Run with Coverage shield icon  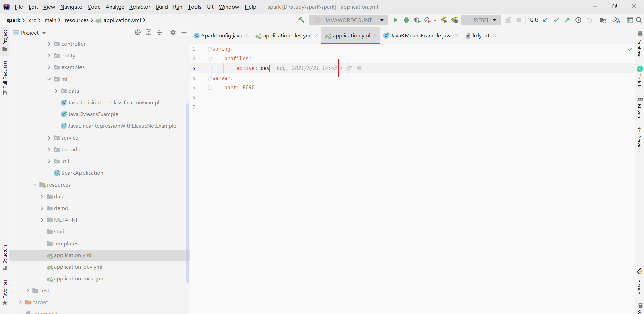click(x=417, y=20)
